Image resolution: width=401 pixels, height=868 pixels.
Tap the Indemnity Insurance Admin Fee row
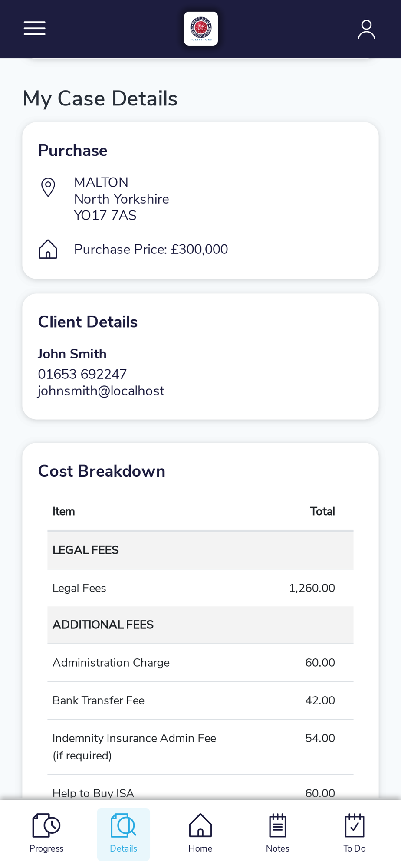(200, 746)
